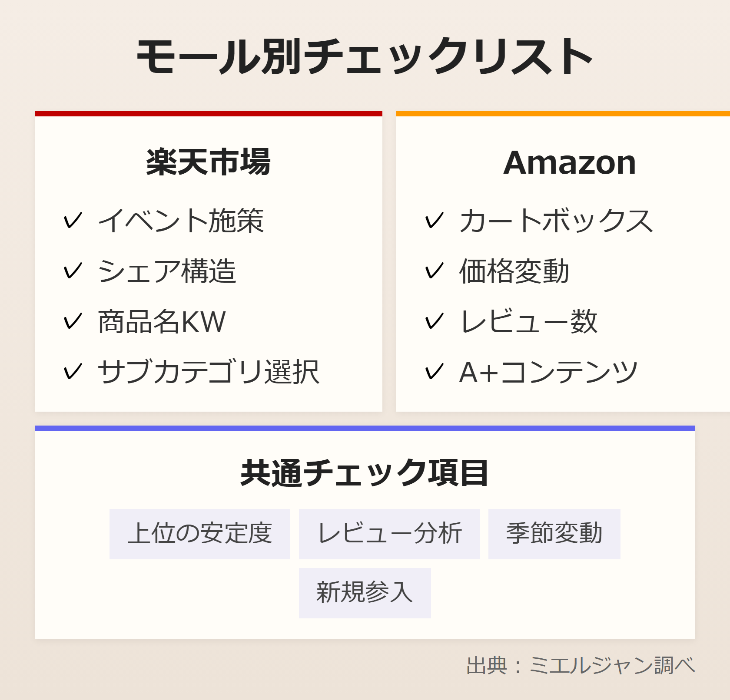Select the 新規参入 tag

[x=365, y=593]
